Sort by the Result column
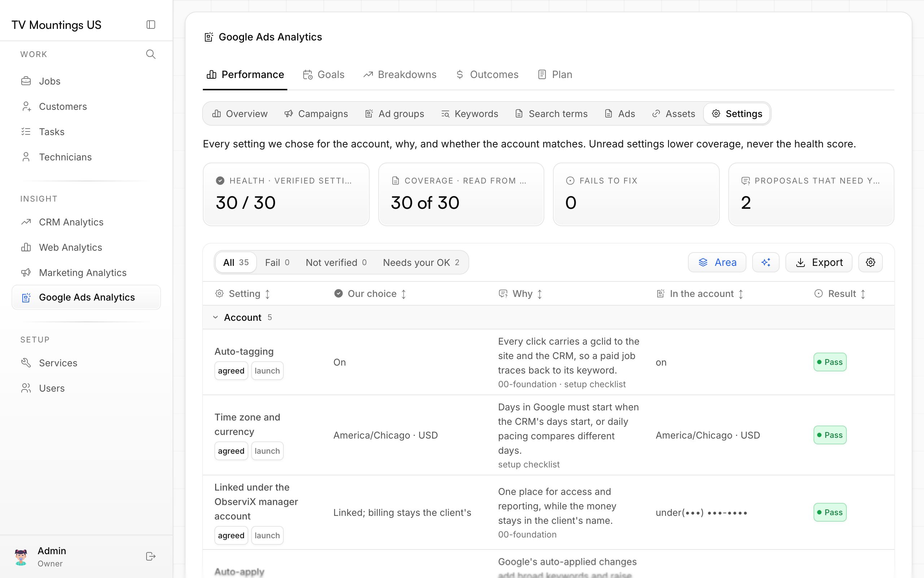The width and height of the screenshot is (924, 578). (840, 294)
